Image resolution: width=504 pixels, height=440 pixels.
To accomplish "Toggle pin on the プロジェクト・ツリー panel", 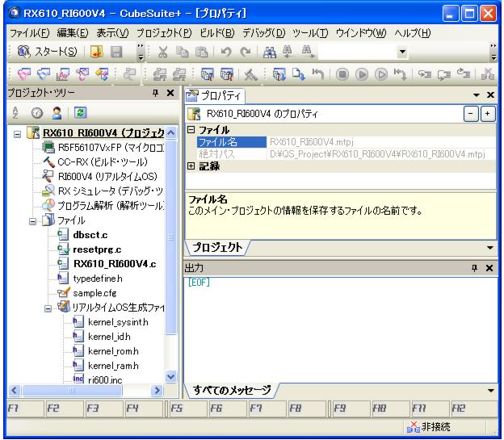I will (x=155, y=93).
